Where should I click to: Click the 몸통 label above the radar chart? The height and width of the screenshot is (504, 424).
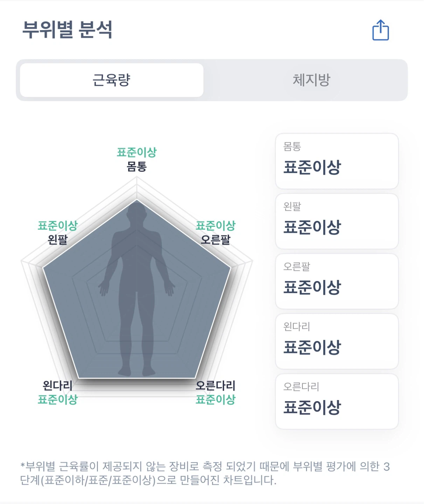[137, 166]
